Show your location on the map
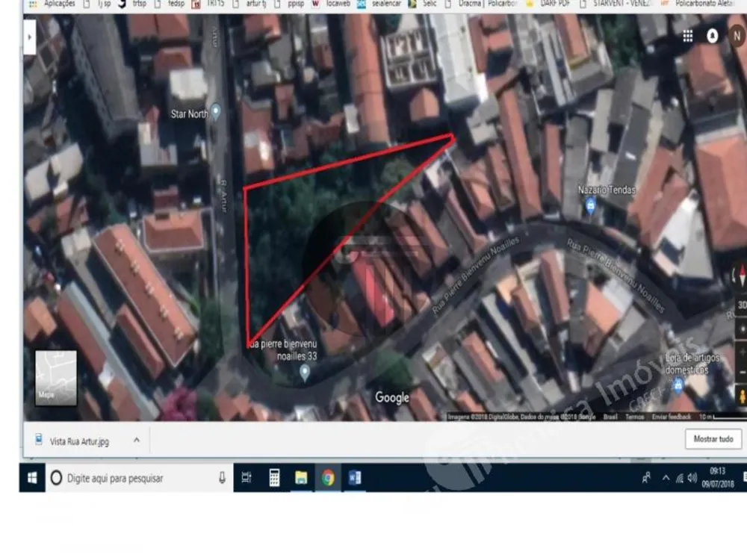The width and height of the screenshot is (747, 560). pyautogui.click(x=742, y=329)
